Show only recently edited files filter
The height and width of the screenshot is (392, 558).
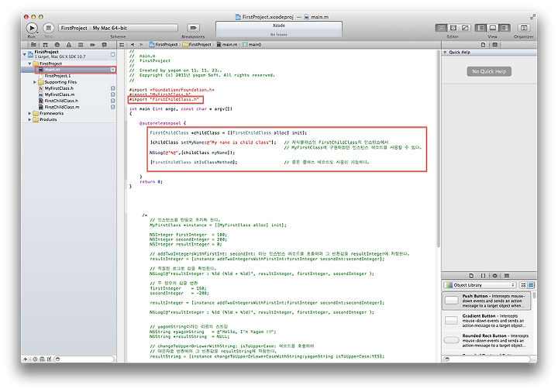tap(35, 359)
